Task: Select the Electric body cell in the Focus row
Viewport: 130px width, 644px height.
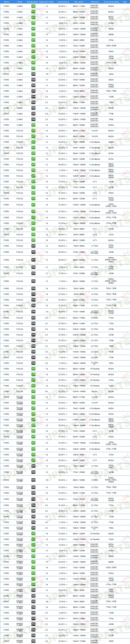Action: click(x=94, y=391)
